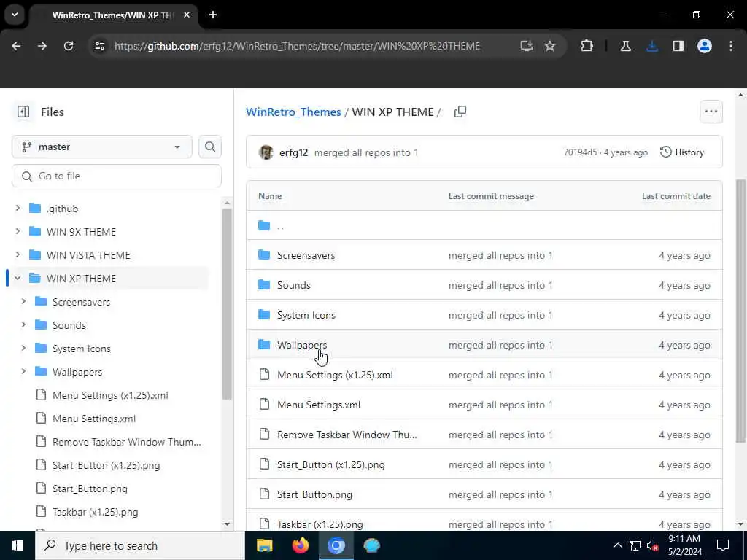
Task: Open System Icons folder in file list
Action: (306, 315)
